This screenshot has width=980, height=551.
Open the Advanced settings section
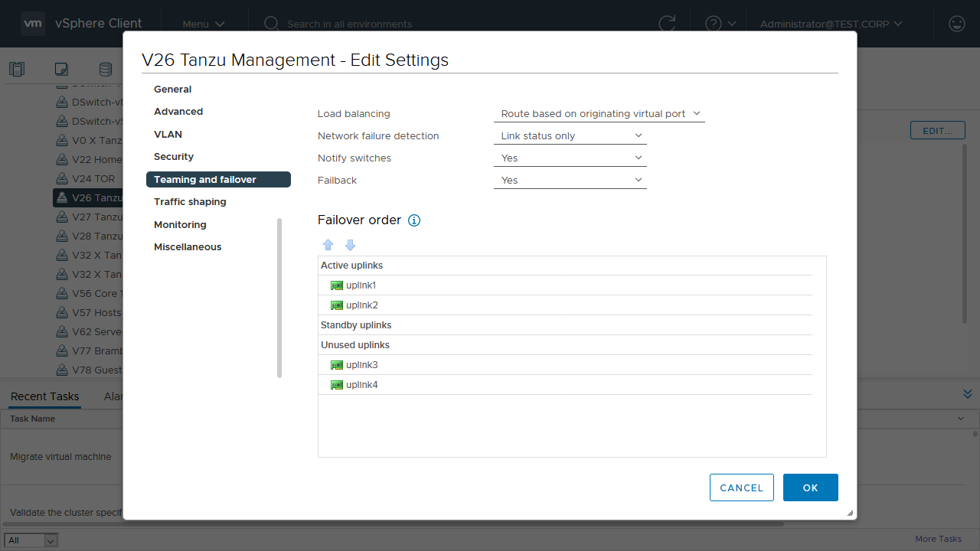click(x=178, y=112)
